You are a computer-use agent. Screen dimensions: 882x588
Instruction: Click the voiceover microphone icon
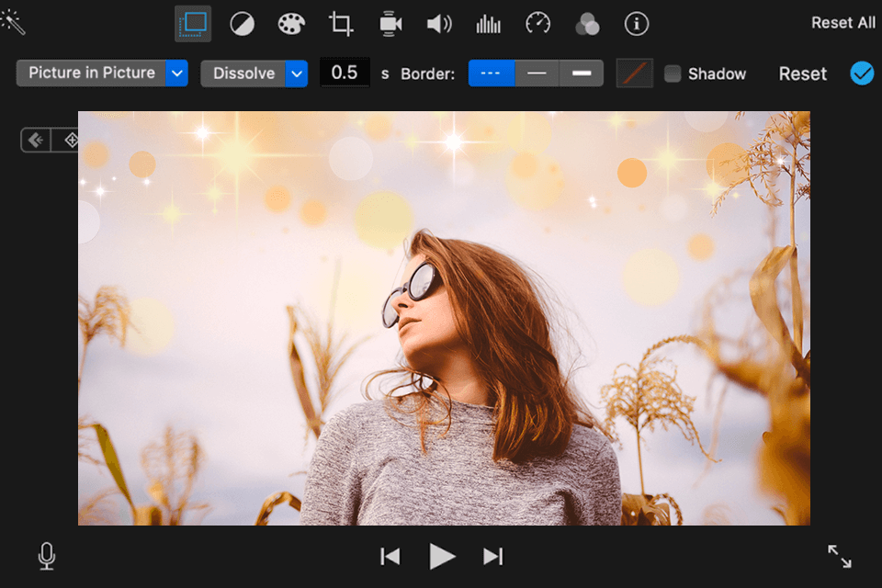pyautogui.click(x=47, y=556)
